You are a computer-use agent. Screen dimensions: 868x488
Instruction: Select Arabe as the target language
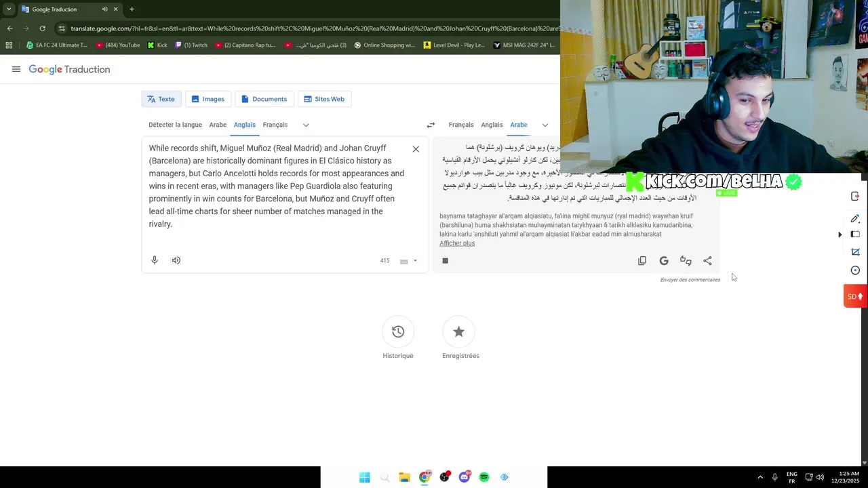(519, 125)
